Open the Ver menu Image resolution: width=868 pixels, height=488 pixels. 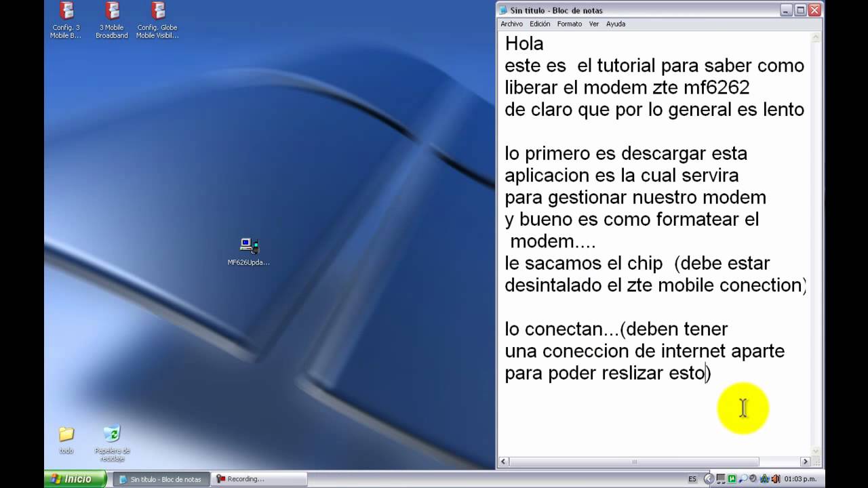[594, 24]
